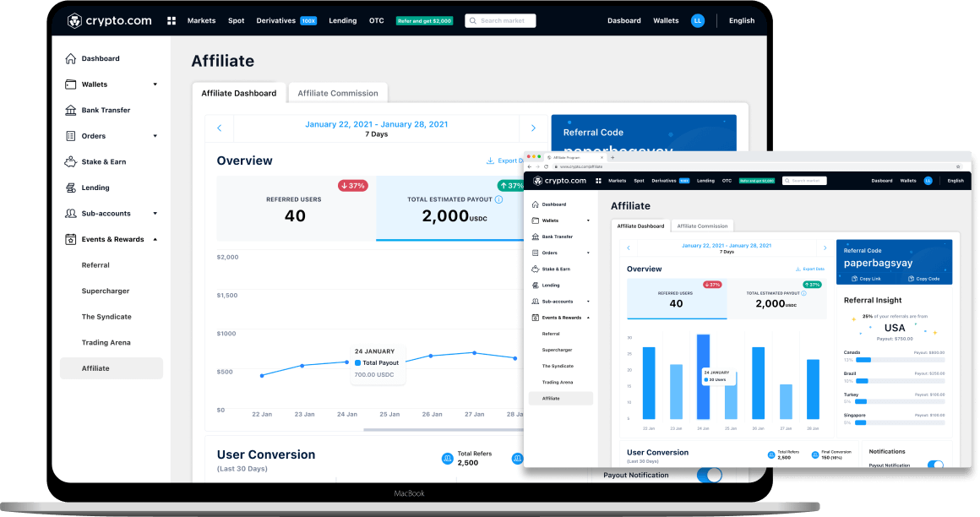
Task: Click Stake & Earn icon in MacBook sidebar
Action: coord(71,161)
